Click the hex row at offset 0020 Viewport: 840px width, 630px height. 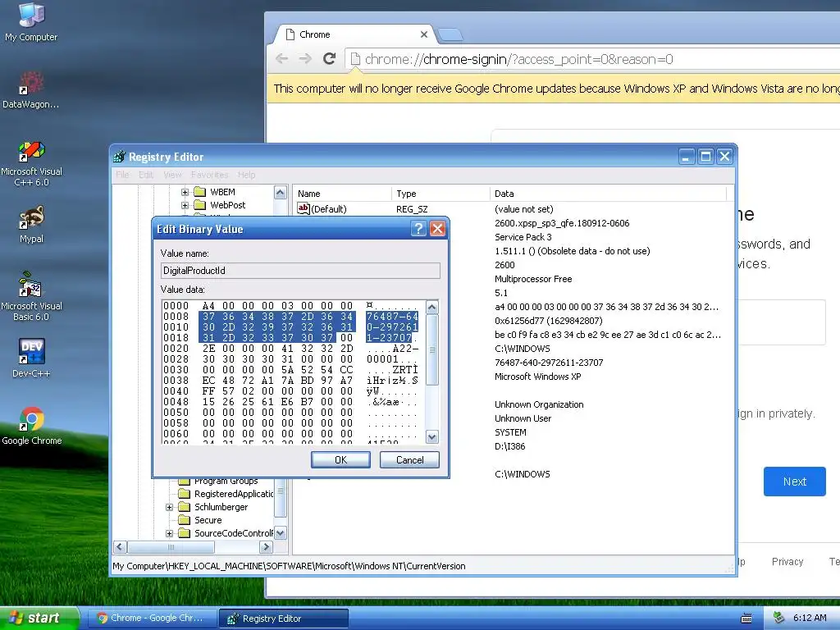tap(291, 348)
